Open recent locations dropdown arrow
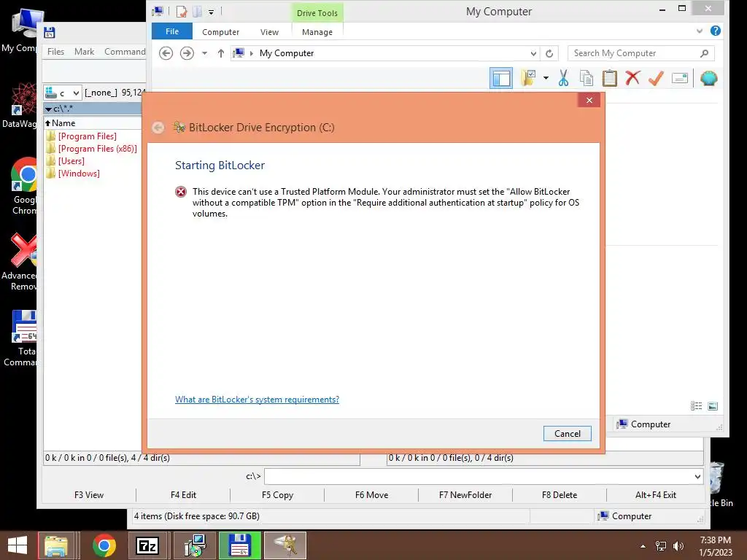Image resolution: width=747 pixels, height=560 pixels. point(204,52)
